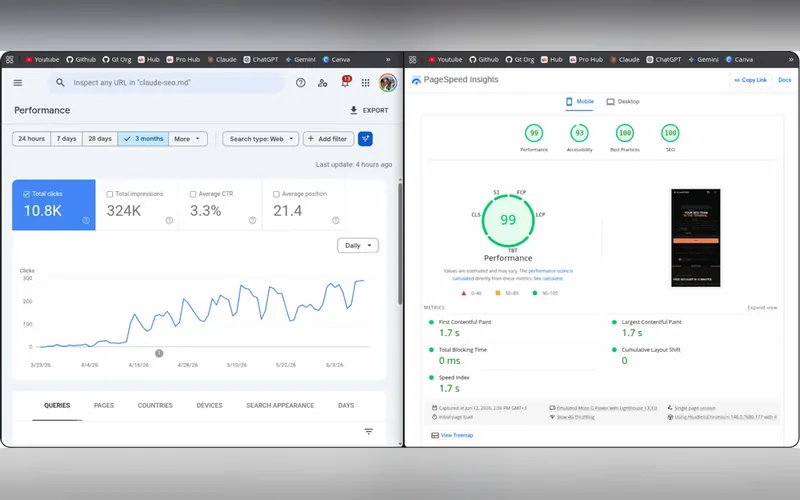The height and width of the screenshot is (500, 800).
Task: Click the help icon on Total clicks card
Action: click(x=86, y=220)
